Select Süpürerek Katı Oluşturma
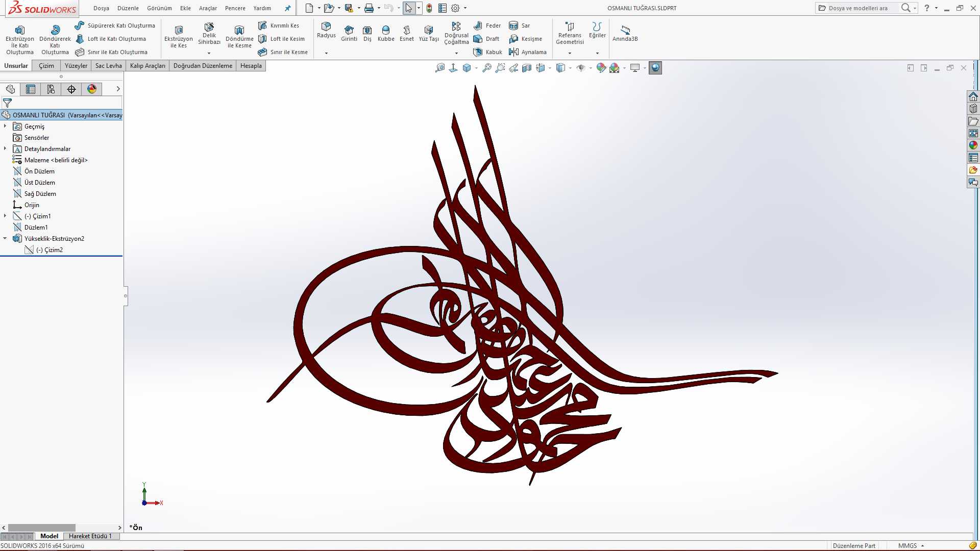The image size is (980, 551). pos(115,26)
